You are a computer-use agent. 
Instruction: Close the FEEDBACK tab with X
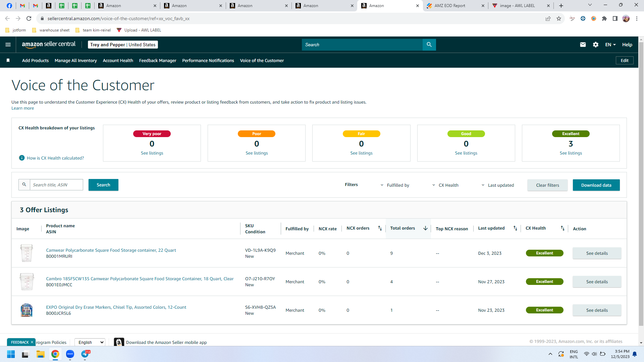[x=32, y=342]
